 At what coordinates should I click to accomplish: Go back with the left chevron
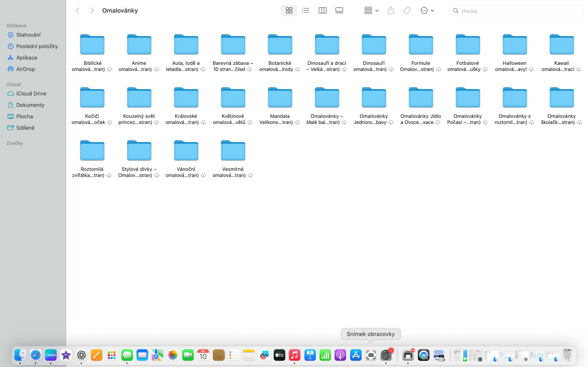click(x=78, y=11)
